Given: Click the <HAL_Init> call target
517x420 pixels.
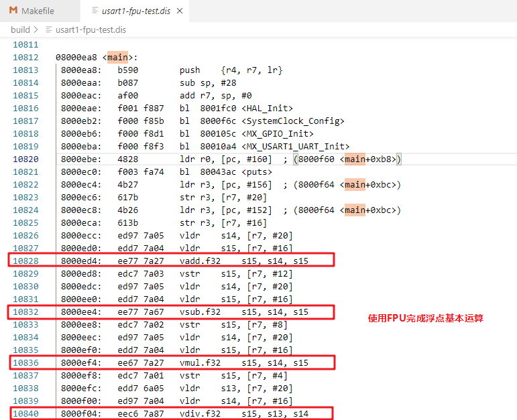Looking at the screenshot, I should 267,108.
